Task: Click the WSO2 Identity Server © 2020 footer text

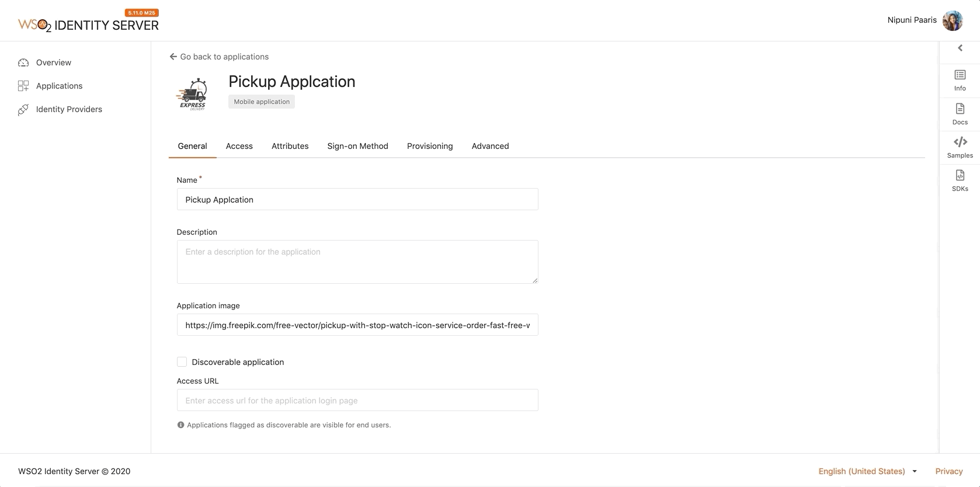Action: [x=74, y=471]
